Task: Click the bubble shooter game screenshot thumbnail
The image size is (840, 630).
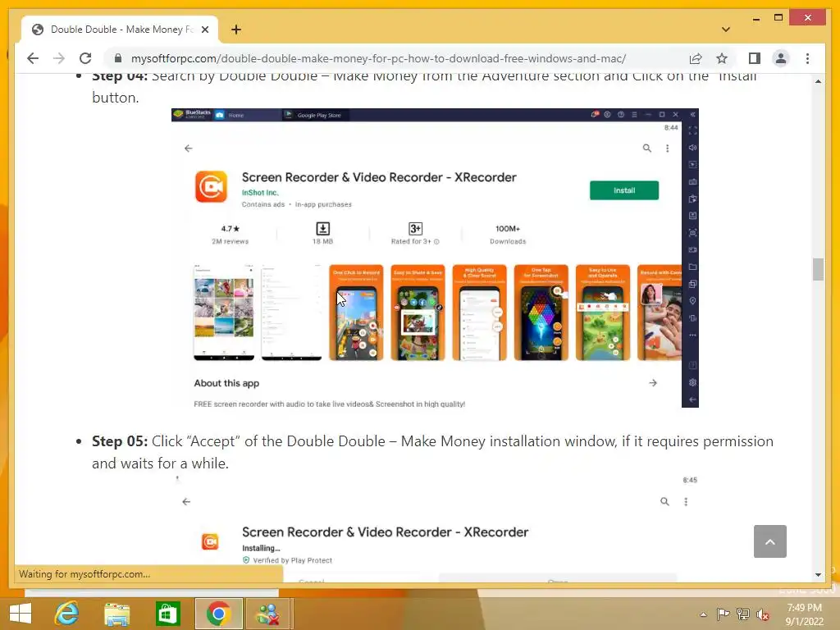Action: [x=541, y=313]
